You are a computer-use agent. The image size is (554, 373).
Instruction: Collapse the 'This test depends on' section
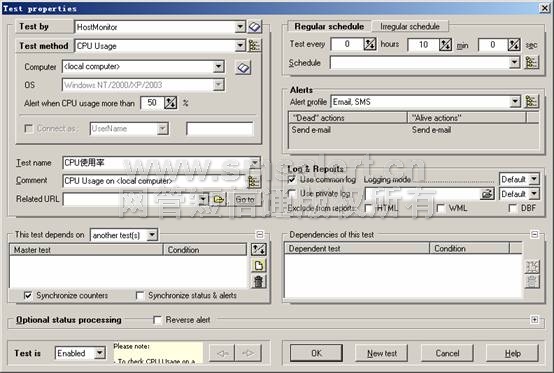[x=260, y=235]
